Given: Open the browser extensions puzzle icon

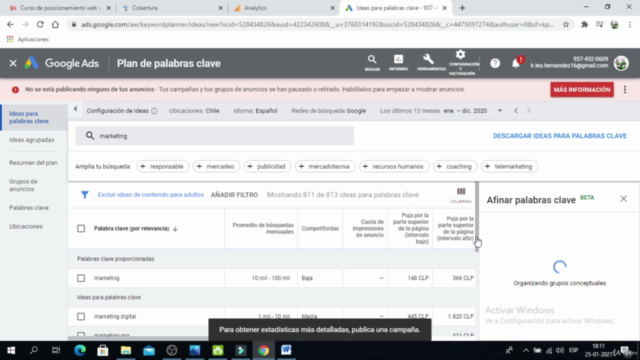Looking at the screenshot, I should coord(584,24).
